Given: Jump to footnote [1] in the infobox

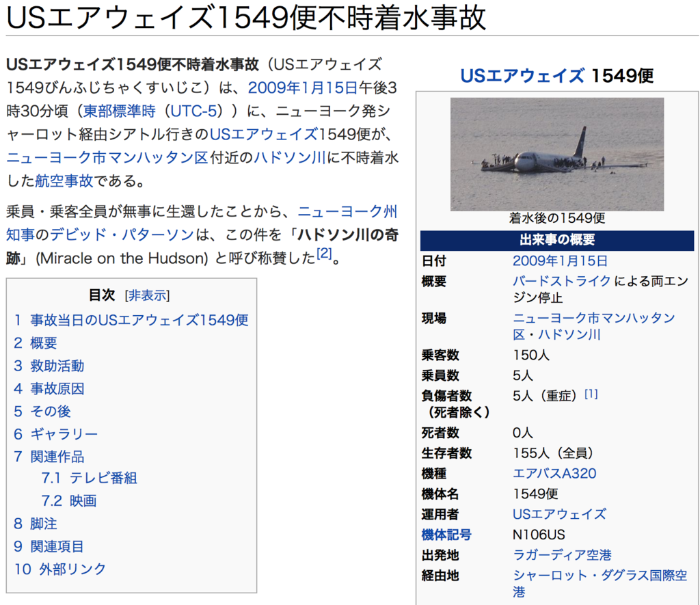Looking at the screenshot, I should coord(591,394).
